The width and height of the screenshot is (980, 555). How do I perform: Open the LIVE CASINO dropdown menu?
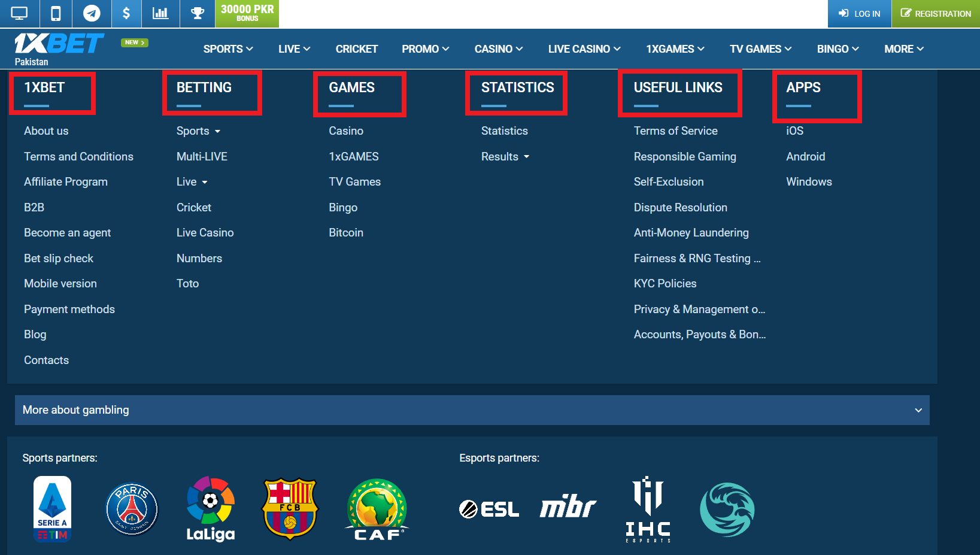584,49
